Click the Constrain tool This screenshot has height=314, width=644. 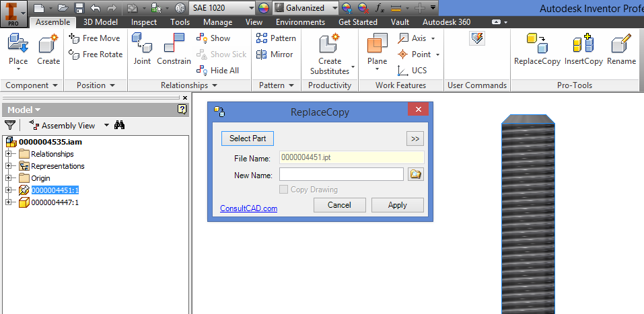174,49
